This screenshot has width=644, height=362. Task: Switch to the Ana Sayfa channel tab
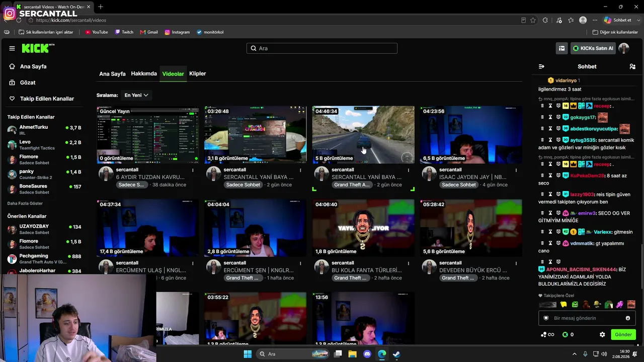click(x=112, y=74)
